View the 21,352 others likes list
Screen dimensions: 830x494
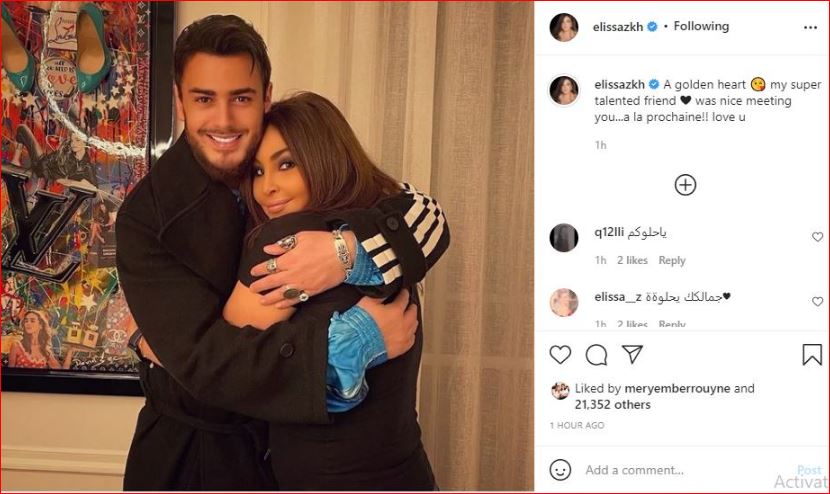[612, 405]
